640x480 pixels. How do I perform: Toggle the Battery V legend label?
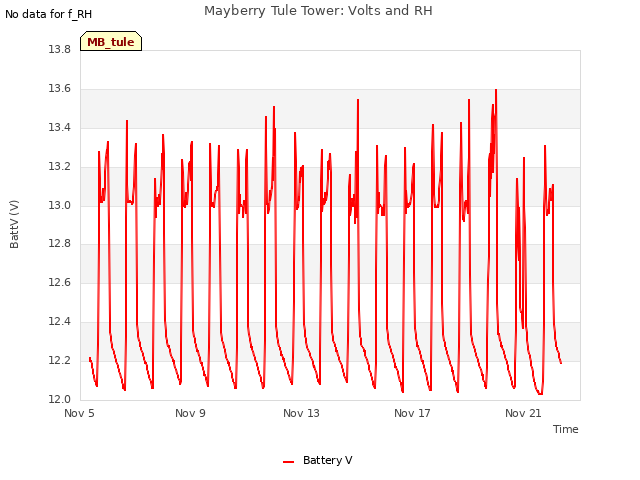coord(328,460)
